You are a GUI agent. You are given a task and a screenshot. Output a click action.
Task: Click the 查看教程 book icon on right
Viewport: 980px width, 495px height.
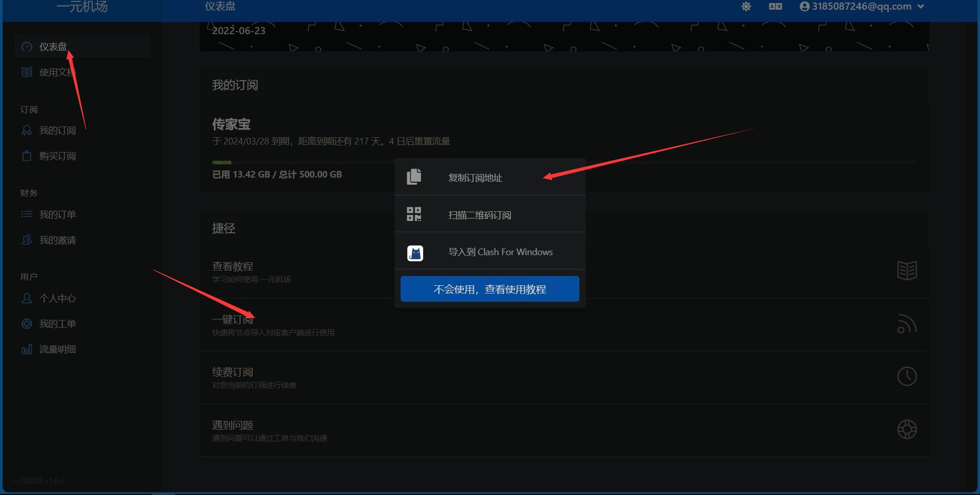pyautogui.click(x=907, y=270)
